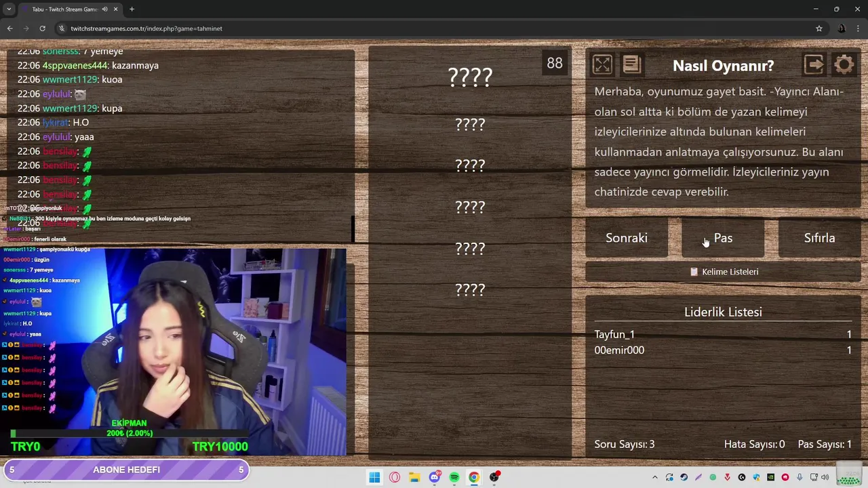Screen dimensions: 868x488
Task: Switch to Chrome in the taskbar
Action: click(474, 477)
